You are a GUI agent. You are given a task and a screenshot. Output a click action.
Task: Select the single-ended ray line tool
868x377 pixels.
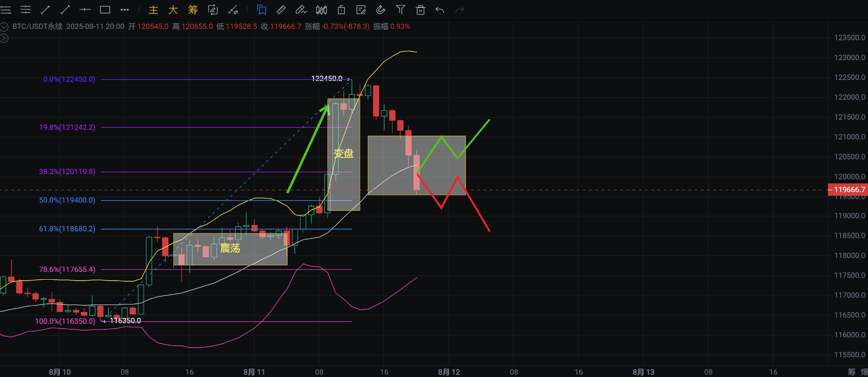(x=65, y=9)
